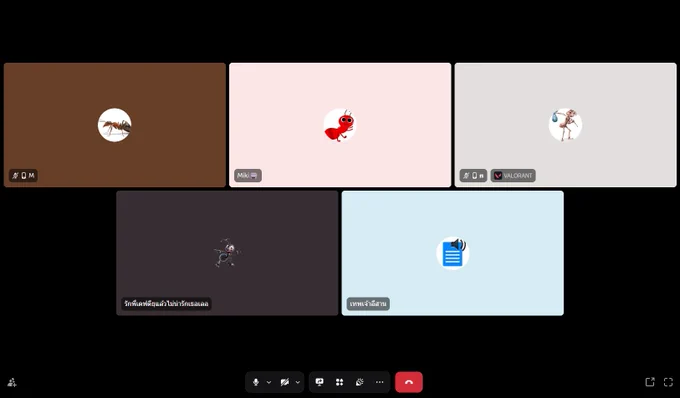Click the "Miki" name label
Image resolution: width=680 pixels, height=398 pixels.
click(248, 176)
